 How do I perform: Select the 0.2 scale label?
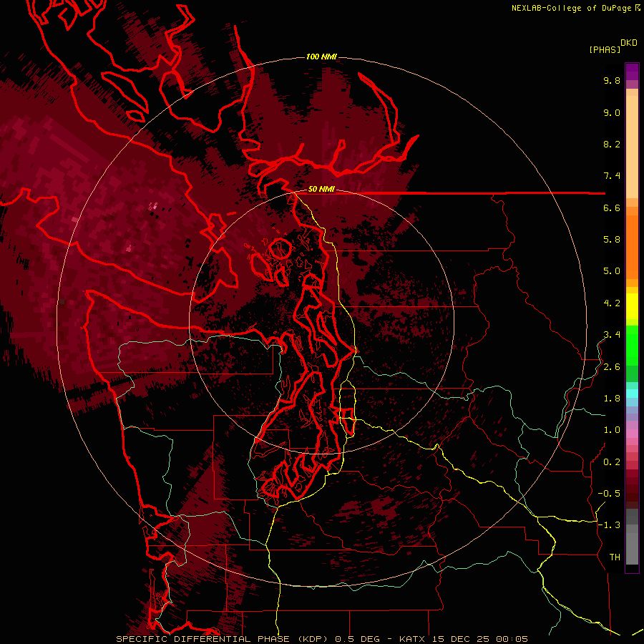(612, 462)
